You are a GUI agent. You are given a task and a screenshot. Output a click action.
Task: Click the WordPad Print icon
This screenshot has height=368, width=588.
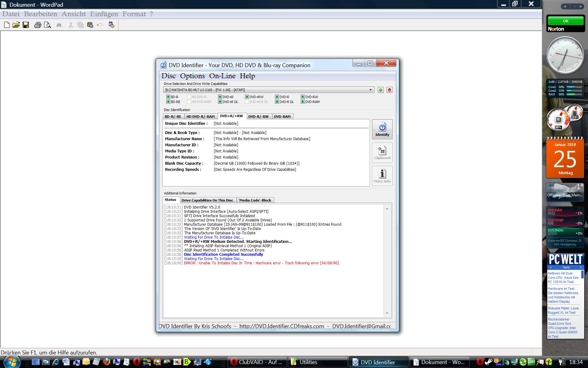pyautogui.click(x=38, y=25)
